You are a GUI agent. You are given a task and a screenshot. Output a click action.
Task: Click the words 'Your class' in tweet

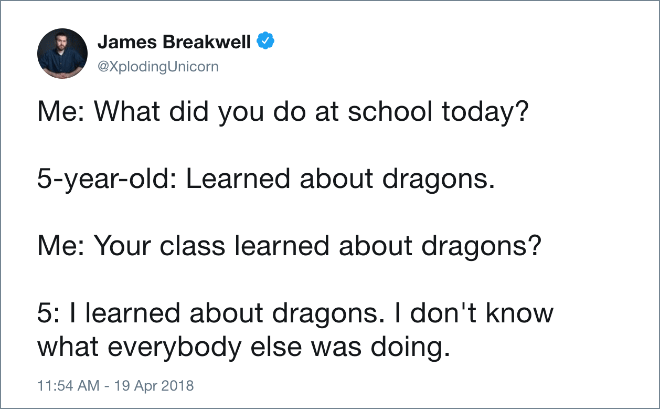click(159, 246)
